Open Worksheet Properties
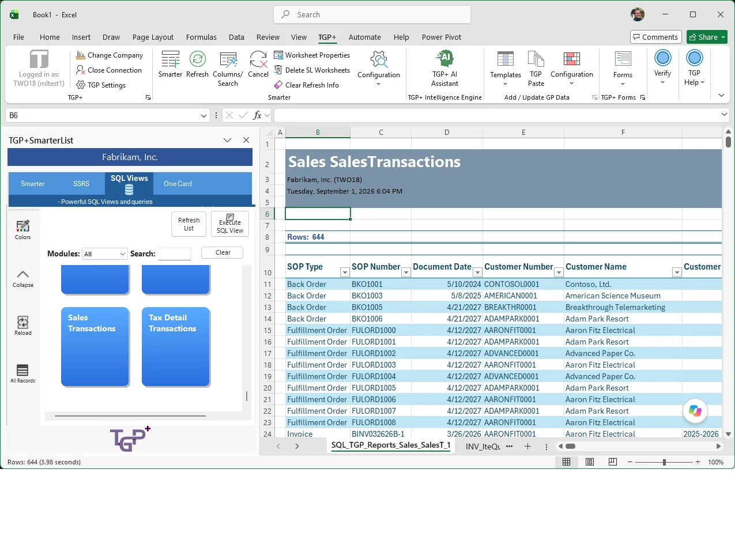 (x=312, y=55)
